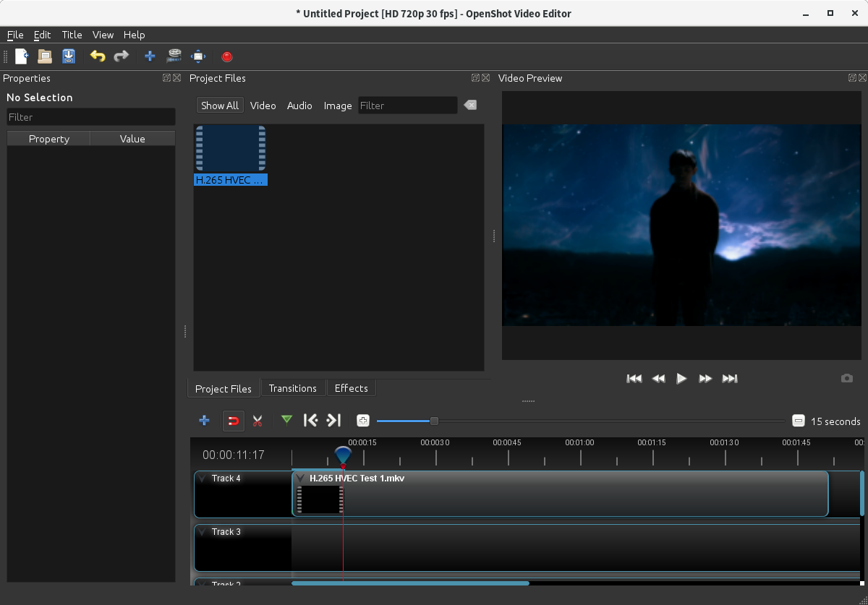This screenshot has width=868, height=605.
Task: Click the Import Files plus icon
Action: click(x=149, y=56)
